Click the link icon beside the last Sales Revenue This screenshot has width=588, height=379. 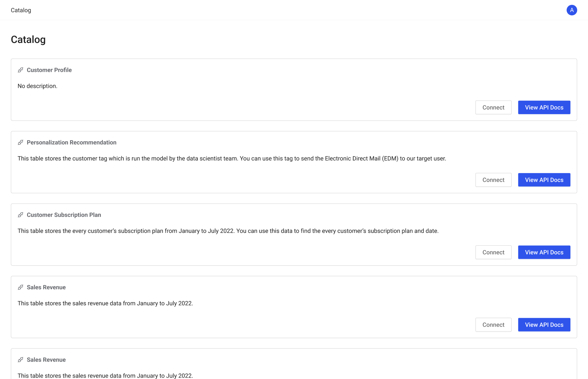(x=20, y=360)
